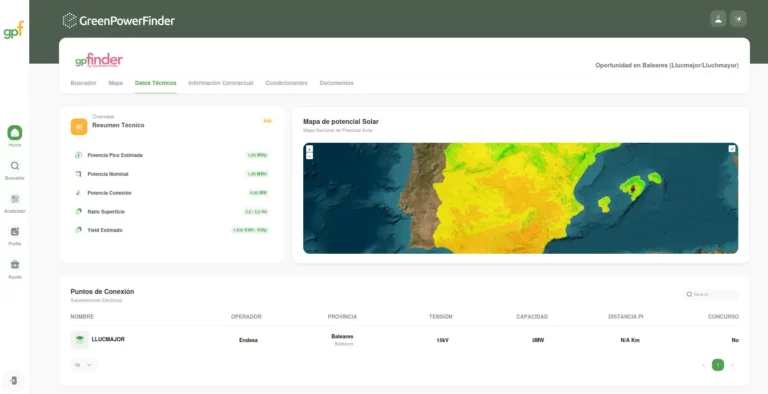768x394 pixels.
Task: Switch to the Buscador tab
Action: tap(83, 83)
